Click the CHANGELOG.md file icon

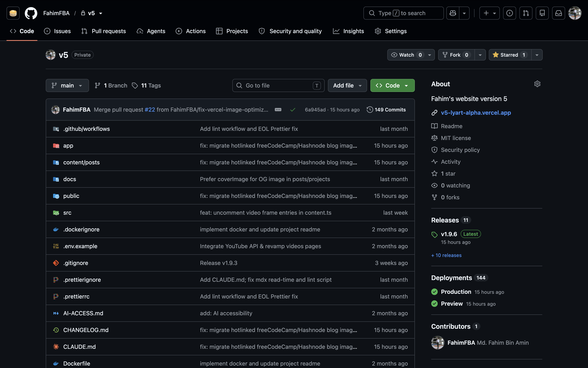56,330
